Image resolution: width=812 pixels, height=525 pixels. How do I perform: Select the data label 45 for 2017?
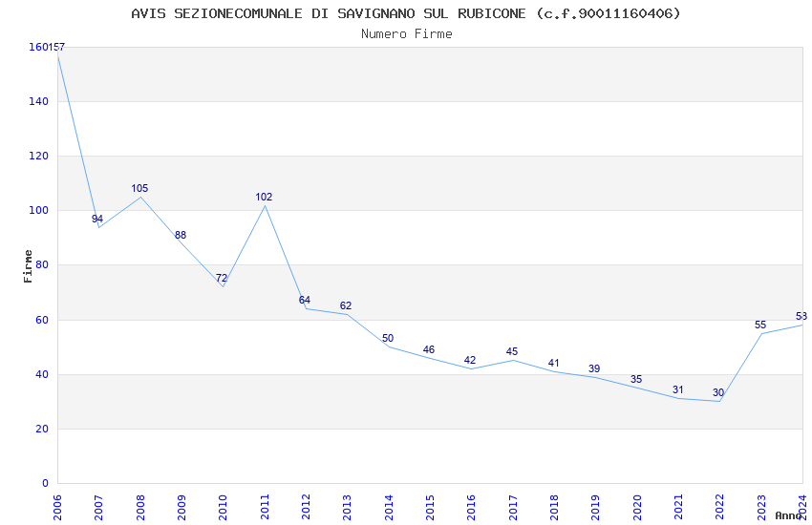[512, 351]
